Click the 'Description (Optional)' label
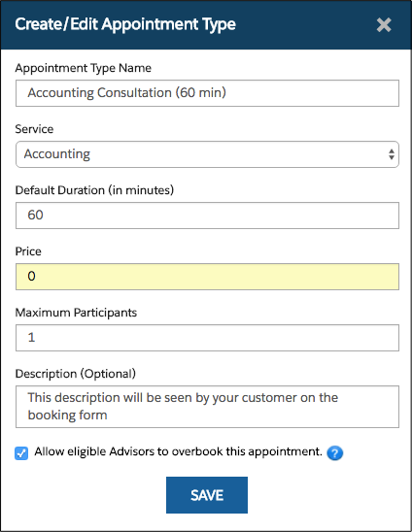 point(76,374)
